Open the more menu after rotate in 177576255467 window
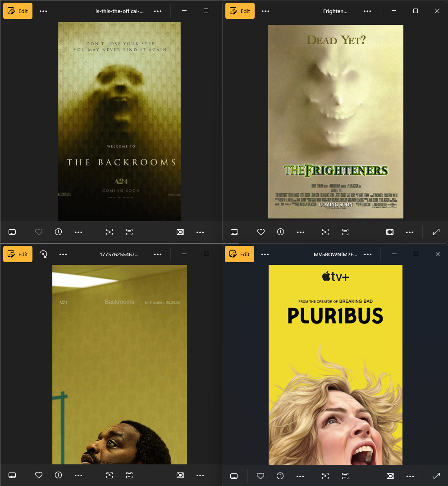This screenshot has width=448, height=486. tap(63, 254)
